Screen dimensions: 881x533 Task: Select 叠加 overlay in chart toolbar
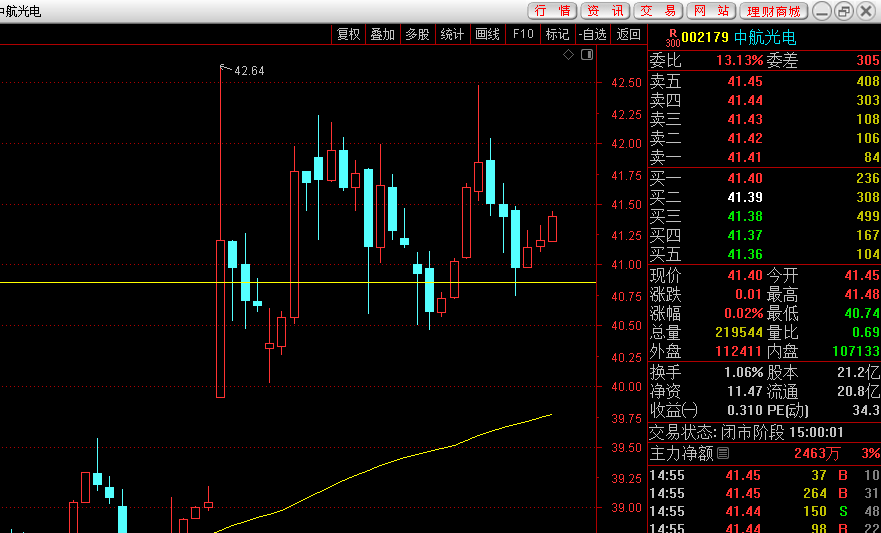pos(383,34)
